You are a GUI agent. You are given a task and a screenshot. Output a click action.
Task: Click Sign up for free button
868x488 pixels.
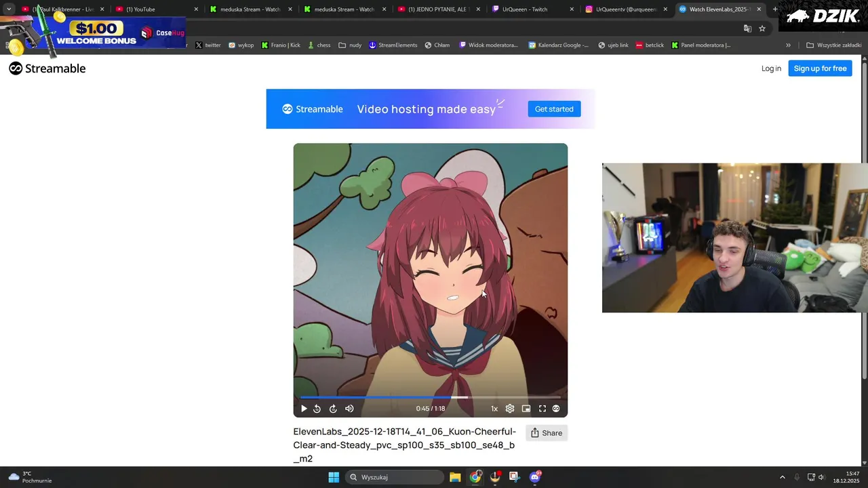820,68
